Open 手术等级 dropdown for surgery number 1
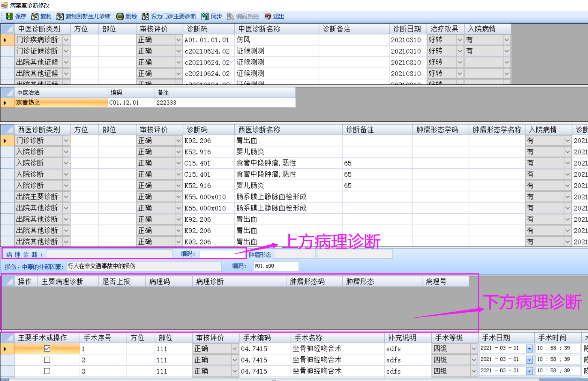 pos(474,349)
